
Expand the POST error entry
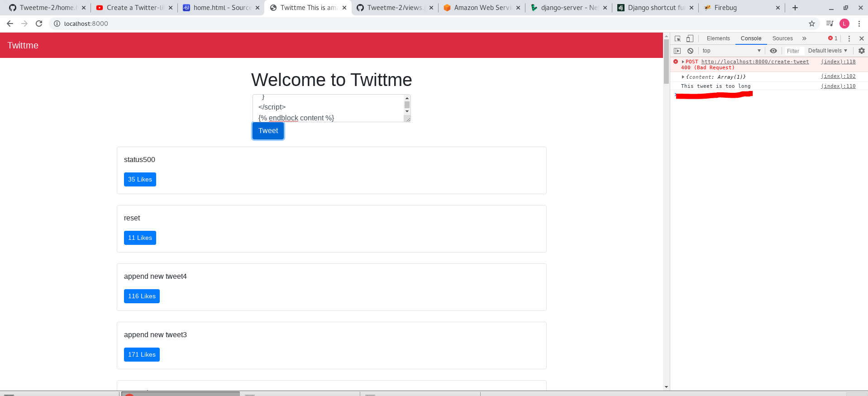683,62
